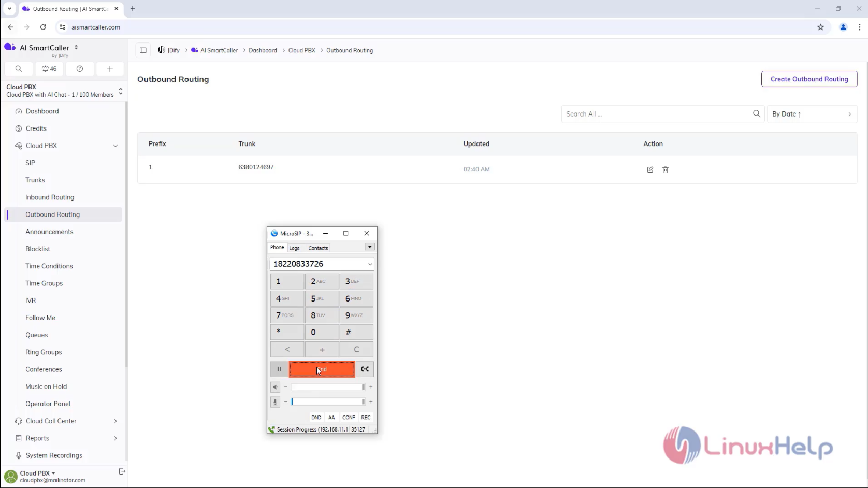This screenshot has width=868, height=488.
Task: Open MicroSIP number history dropdown
Action: pos(370,264)
